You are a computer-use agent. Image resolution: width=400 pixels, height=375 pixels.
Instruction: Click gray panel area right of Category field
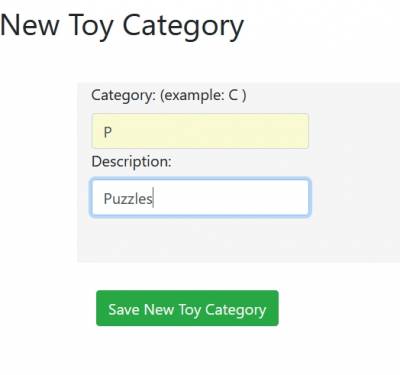pos(353,131)
